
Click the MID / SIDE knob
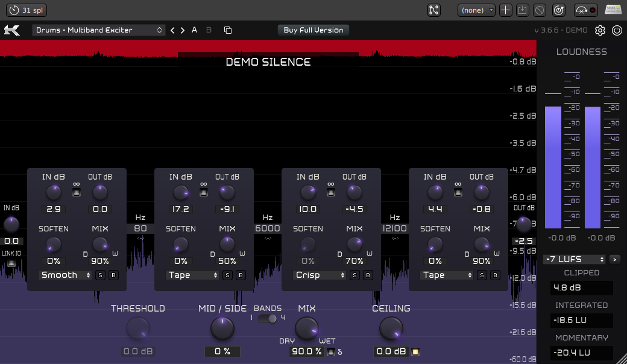pyautogui.click(x=222, y=329)
